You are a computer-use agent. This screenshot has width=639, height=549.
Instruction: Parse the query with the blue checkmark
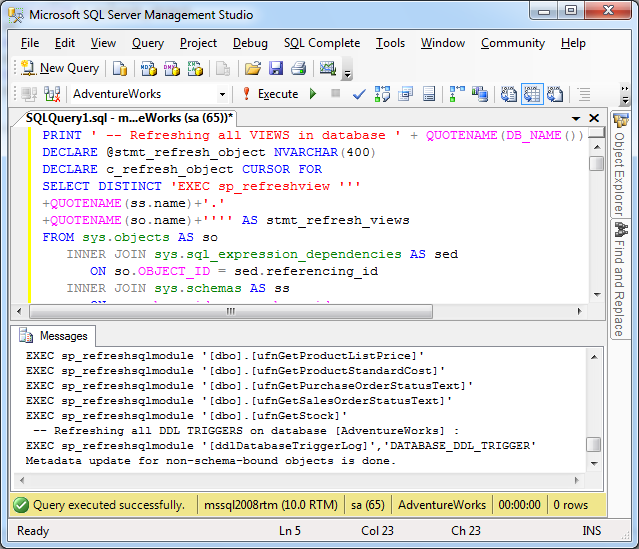click(x=359, y=94)
